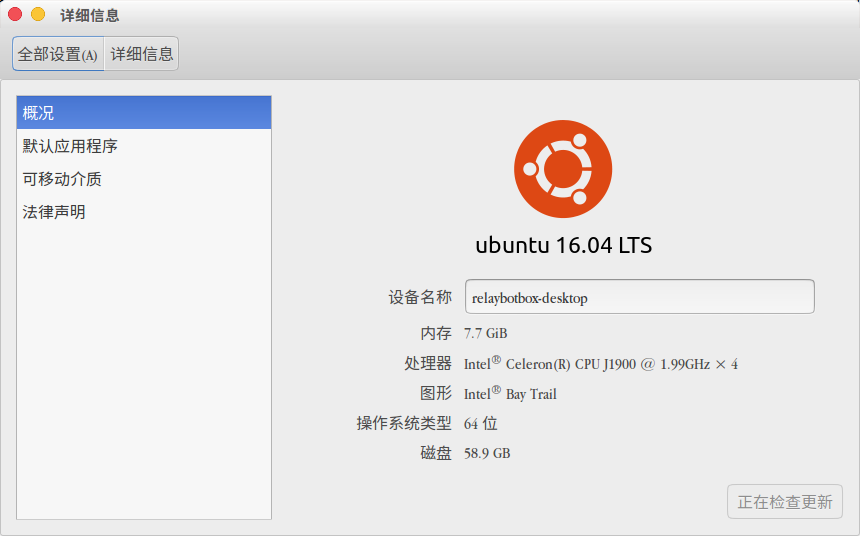Click the 操作系统类型 label

[x=404, y=423]
